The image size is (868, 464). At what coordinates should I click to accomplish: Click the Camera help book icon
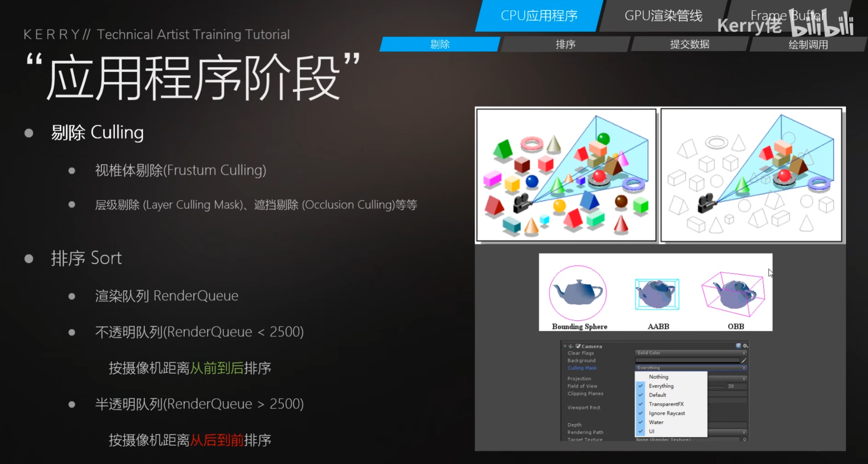(x=738, y=346)
